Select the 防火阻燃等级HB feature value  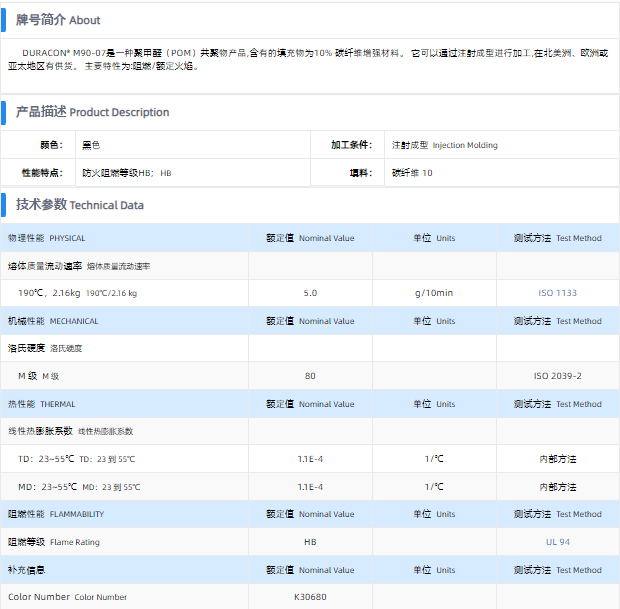tap(127, 173)
